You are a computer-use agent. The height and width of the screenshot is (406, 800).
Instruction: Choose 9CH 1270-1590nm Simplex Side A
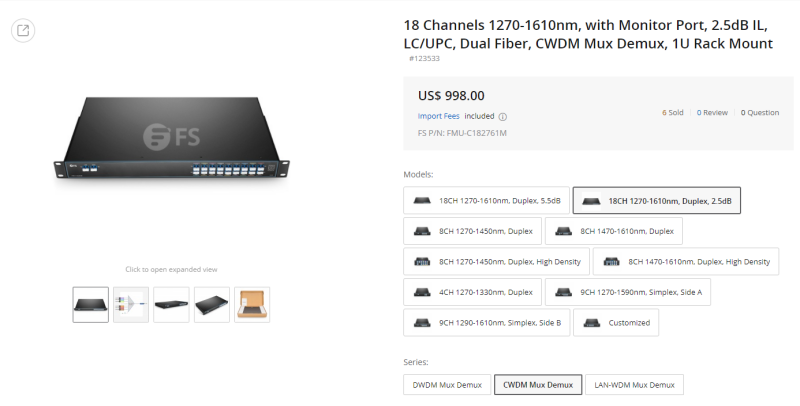tap(628, 292)
